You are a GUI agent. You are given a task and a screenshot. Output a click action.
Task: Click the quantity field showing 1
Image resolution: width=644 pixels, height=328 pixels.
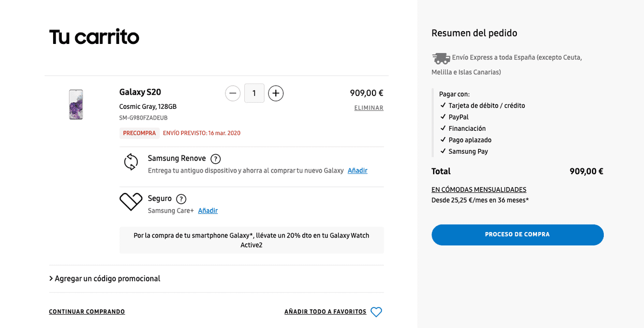point(254,93)
